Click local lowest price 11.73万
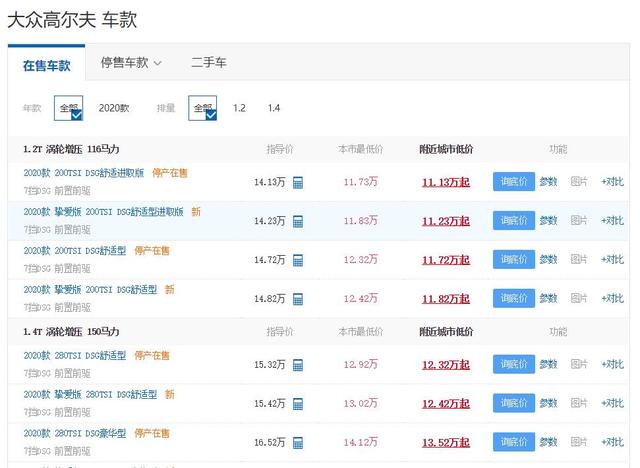This screenshot has width=640, height=468. click(x=360, y=182)
